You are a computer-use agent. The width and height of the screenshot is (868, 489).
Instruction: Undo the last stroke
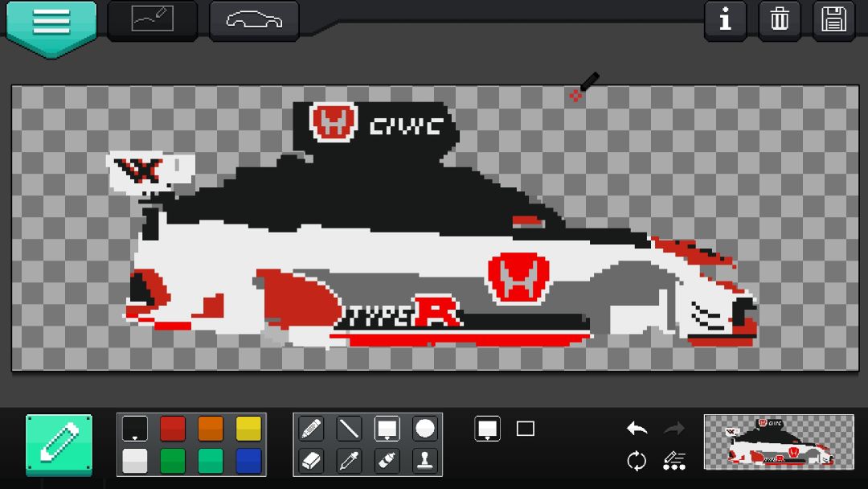click(637, 428)
